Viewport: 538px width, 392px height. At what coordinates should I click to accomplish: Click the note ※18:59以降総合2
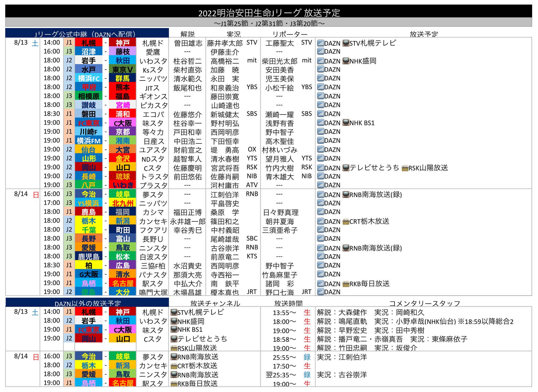click(485, 321)
